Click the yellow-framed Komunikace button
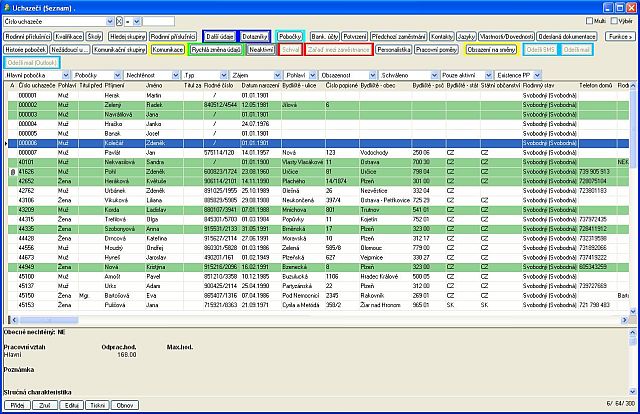Screen dimensions: 640x414 [x=168, y=50]
